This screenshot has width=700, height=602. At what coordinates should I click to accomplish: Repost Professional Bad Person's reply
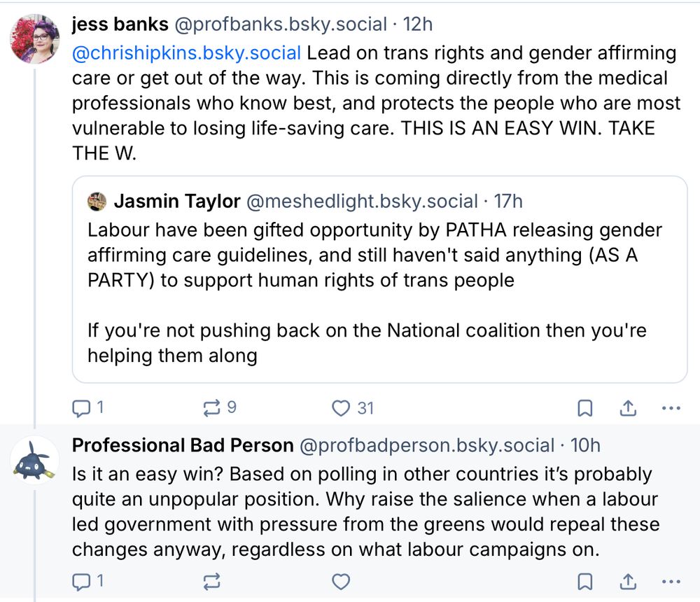pos(211,582)
